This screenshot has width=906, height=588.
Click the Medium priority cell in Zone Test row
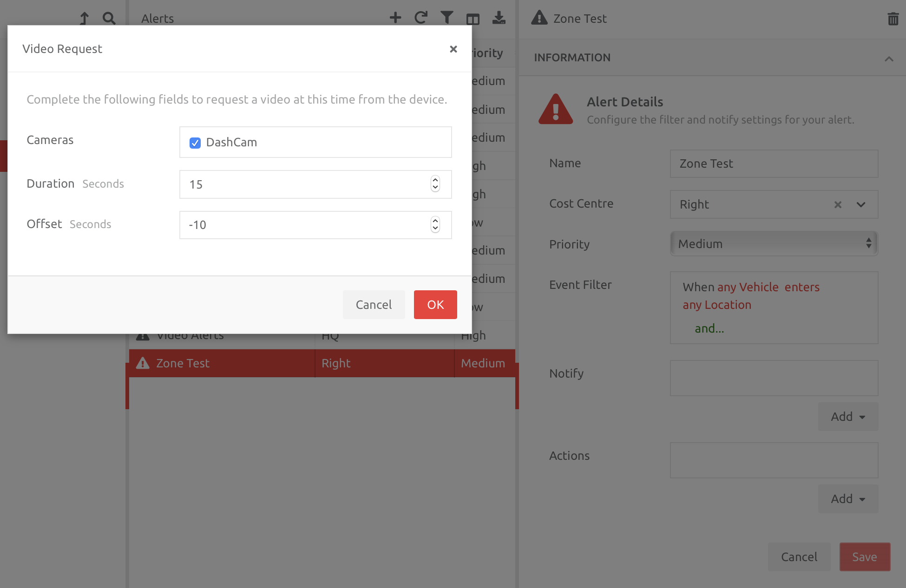[485, 363]
